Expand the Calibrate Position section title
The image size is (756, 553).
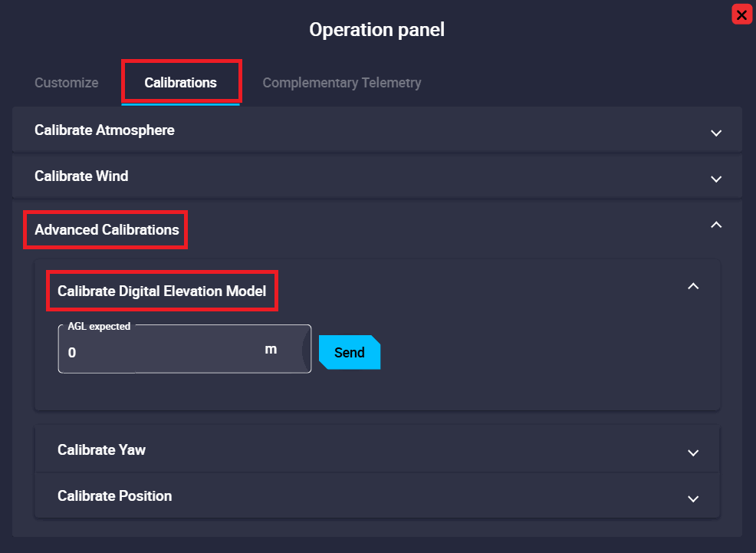pyautogui.click(x=115, y=496)
